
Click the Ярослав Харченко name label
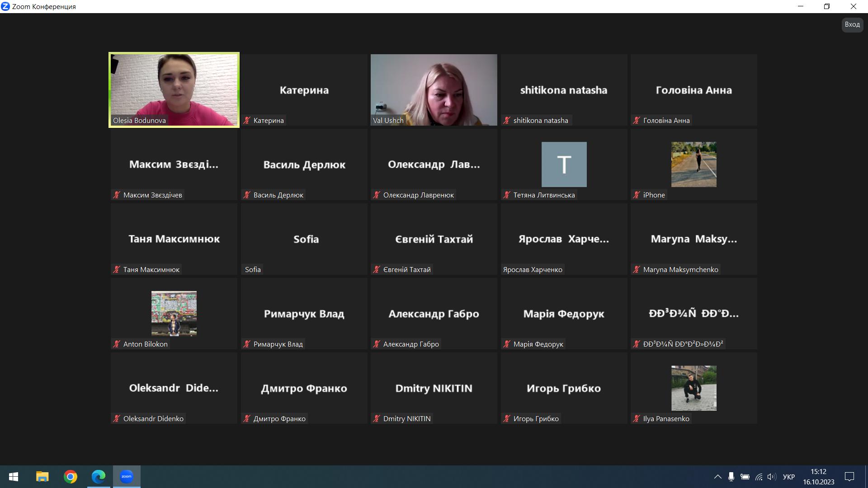click(533, 269)
